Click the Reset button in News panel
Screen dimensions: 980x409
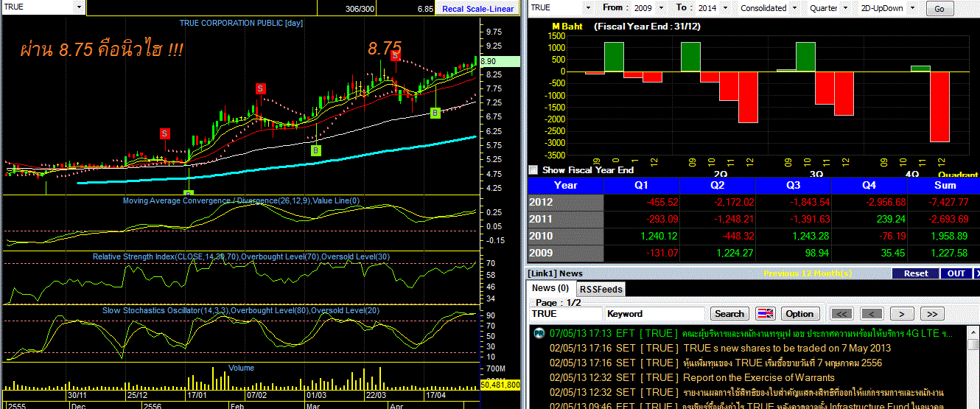tap(916, 273)
